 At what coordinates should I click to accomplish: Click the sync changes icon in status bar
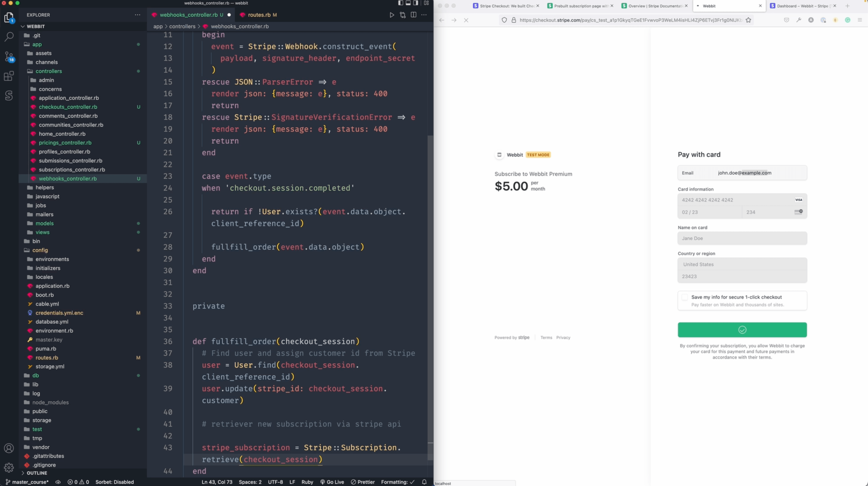tap(58, 482)
